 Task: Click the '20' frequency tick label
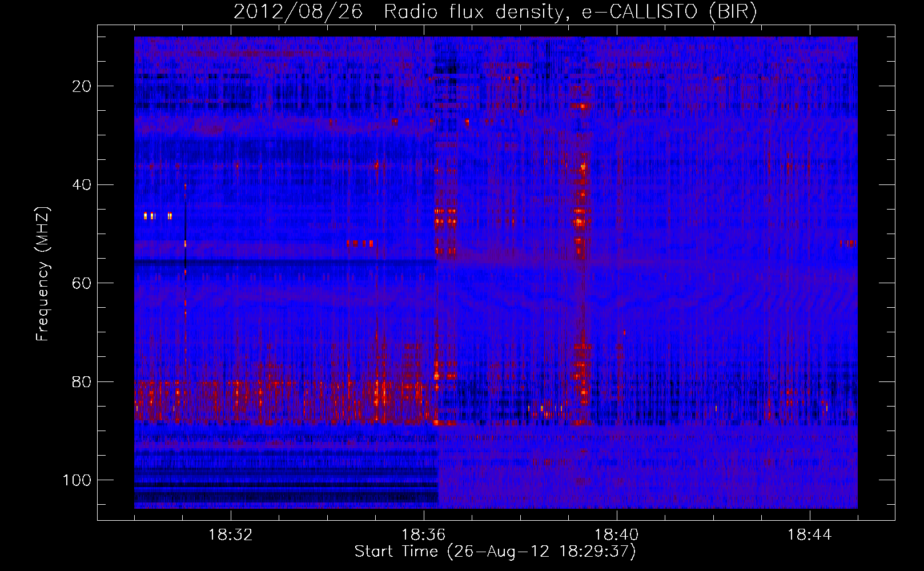[x=82, y=86]
